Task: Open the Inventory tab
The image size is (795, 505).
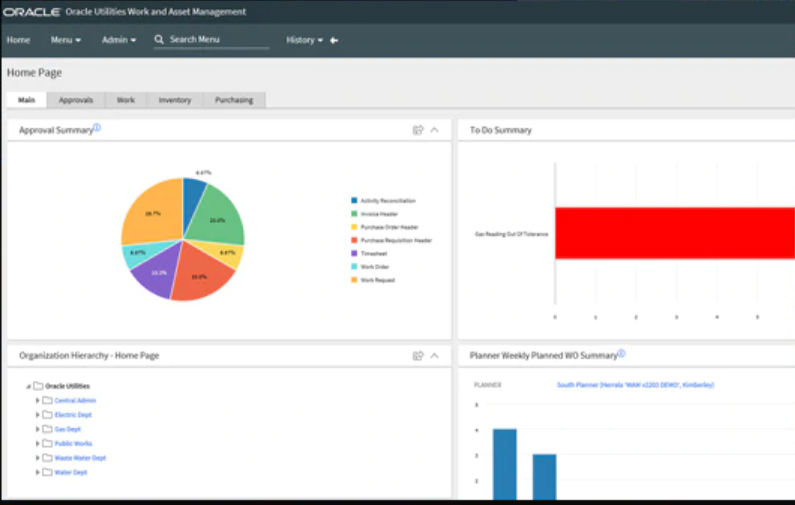Action: point(175,100)
